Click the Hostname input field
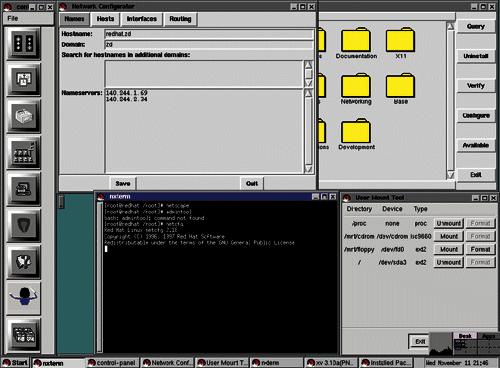 click(209, 34)
